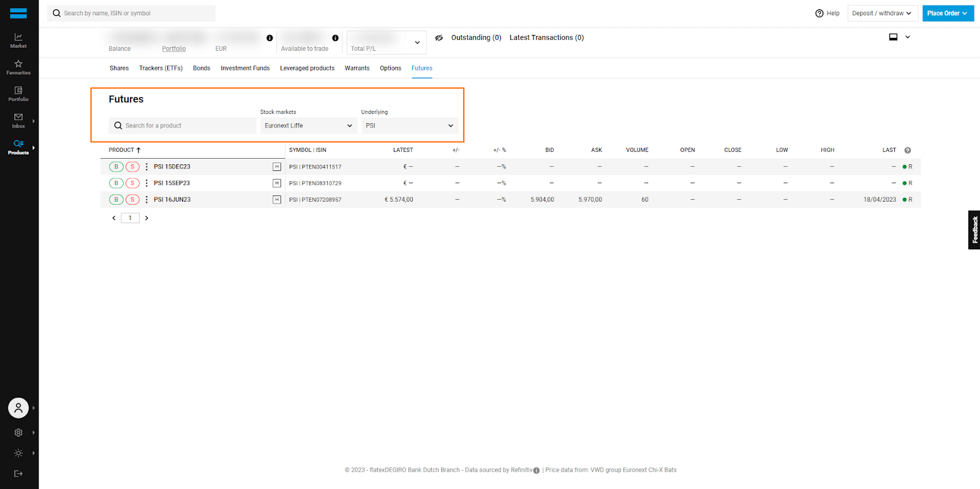Open Latest Transactions (0)
Image resolution: width=980 pixels, height=489 pixels.
[x=547, y=38]
